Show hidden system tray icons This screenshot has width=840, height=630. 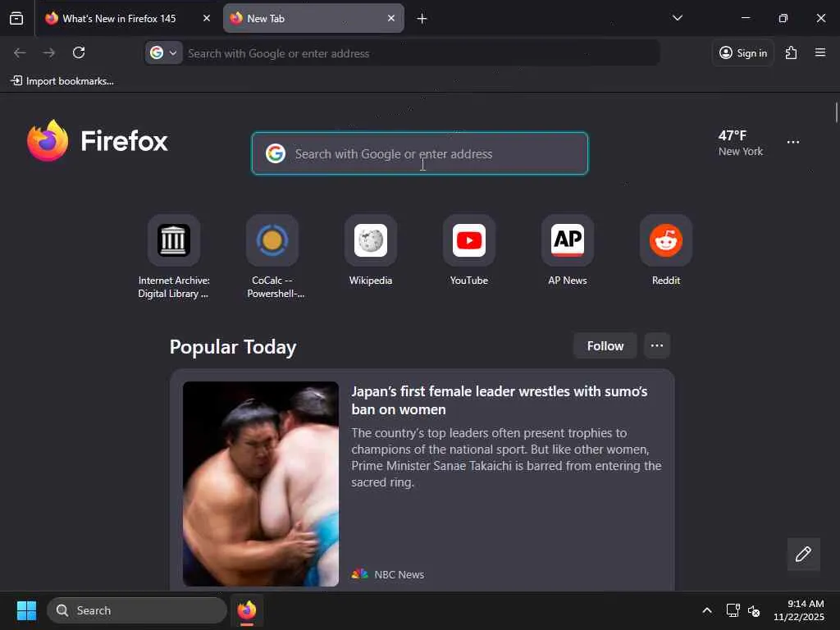(x=706, y=610)
